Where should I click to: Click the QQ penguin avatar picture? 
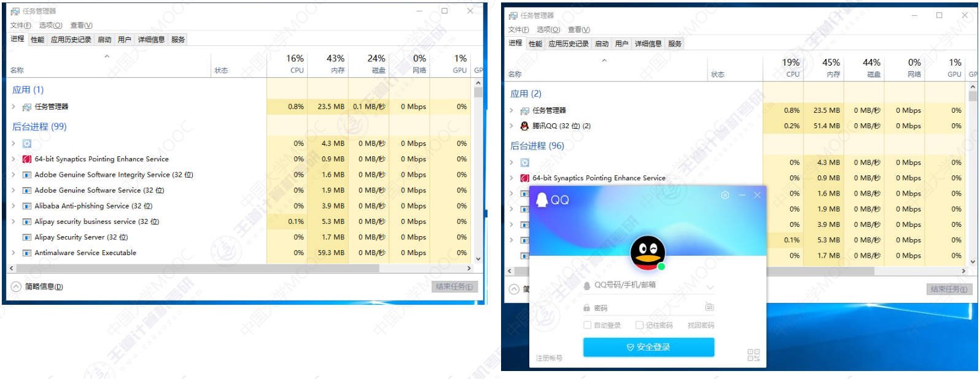tap(648, 253)
